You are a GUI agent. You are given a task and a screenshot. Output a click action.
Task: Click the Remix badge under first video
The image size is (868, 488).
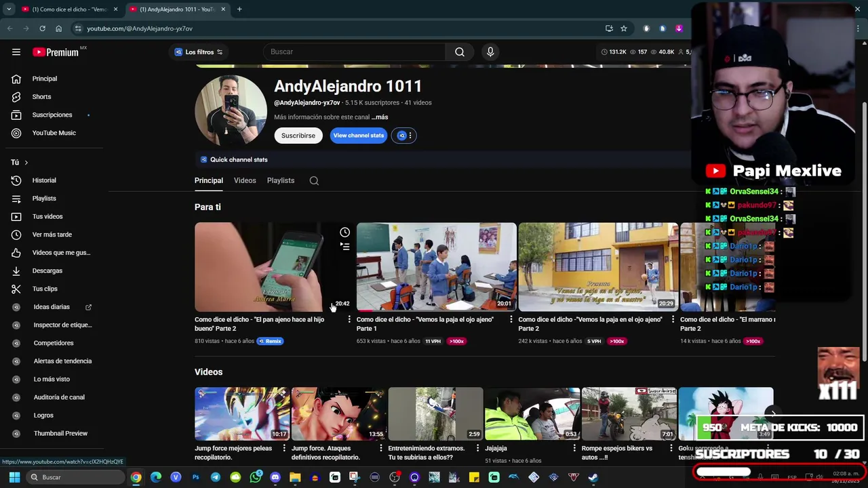[x=270, y=341]
